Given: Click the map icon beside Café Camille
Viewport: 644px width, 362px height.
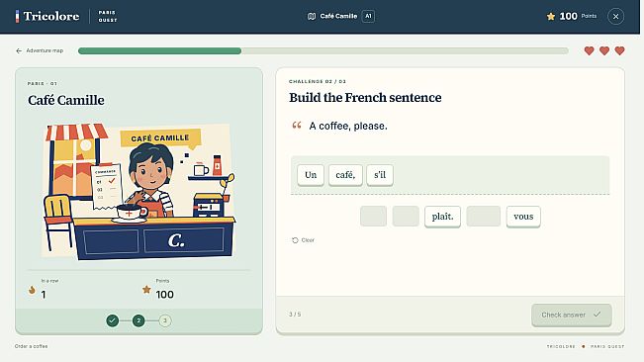Looking at the screenshot, I should click(x=312, y=16).
